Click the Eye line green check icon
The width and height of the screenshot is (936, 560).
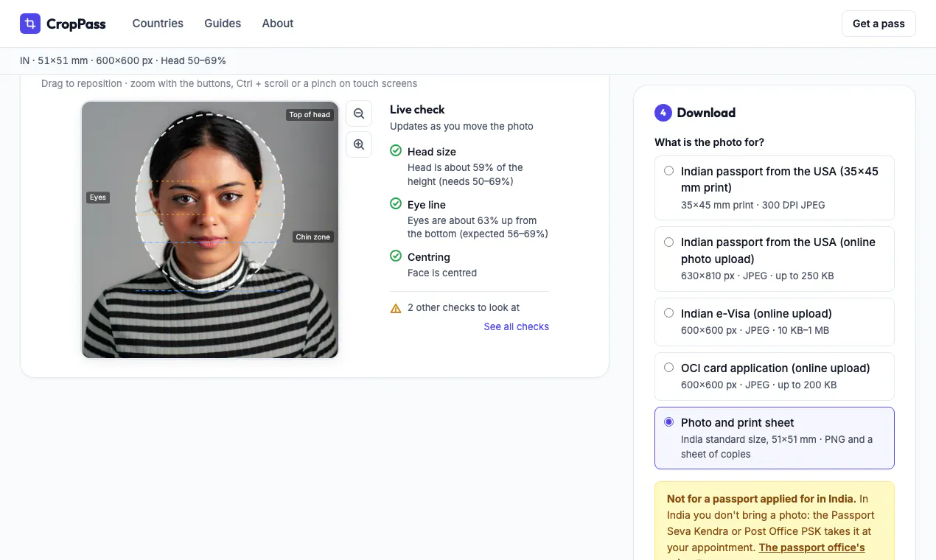click(396, 204)
